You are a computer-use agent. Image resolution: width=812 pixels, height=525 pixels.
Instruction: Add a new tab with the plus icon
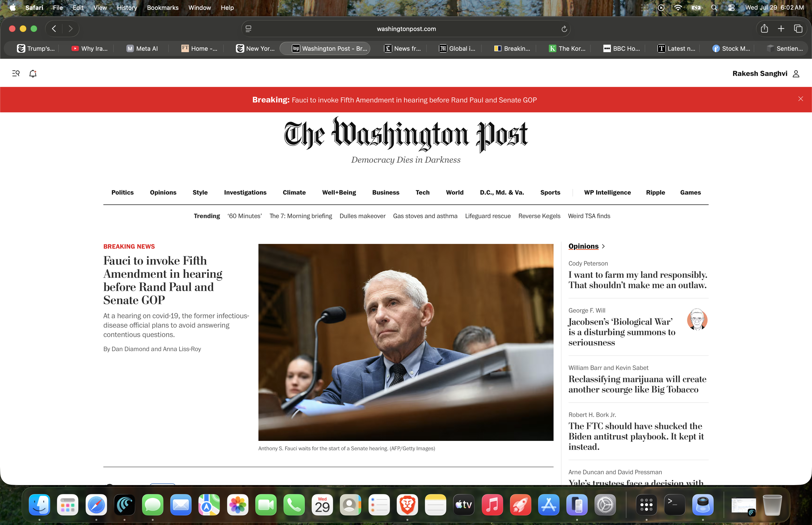[781, 29]
